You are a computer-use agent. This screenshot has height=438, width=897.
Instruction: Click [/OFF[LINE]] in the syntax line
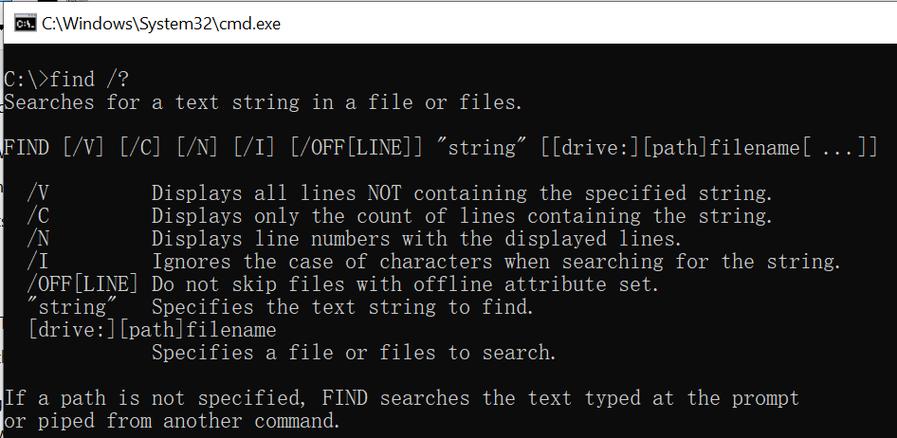click(350, 148)
